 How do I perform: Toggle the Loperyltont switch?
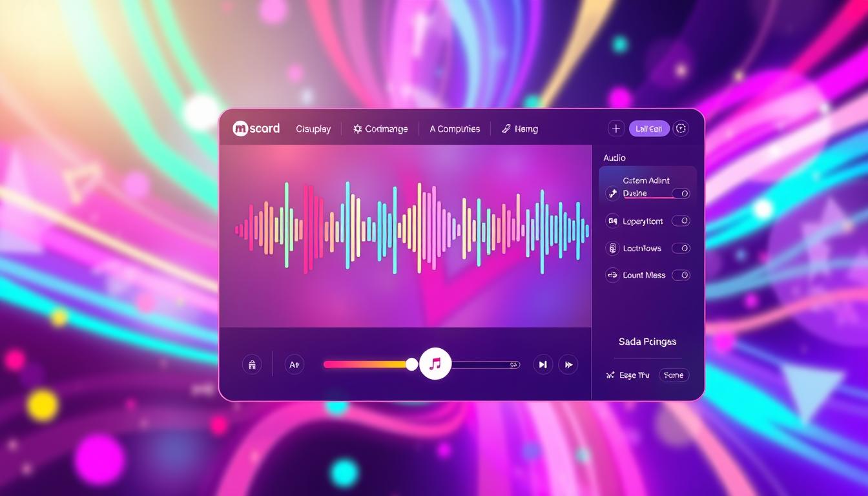point(681,221)
